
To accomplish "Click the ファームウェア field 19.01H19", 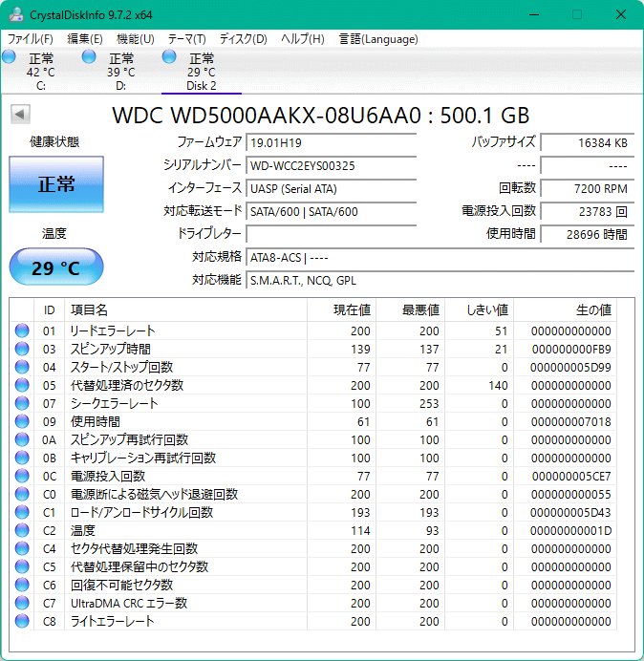I will (x=331, y=142).
